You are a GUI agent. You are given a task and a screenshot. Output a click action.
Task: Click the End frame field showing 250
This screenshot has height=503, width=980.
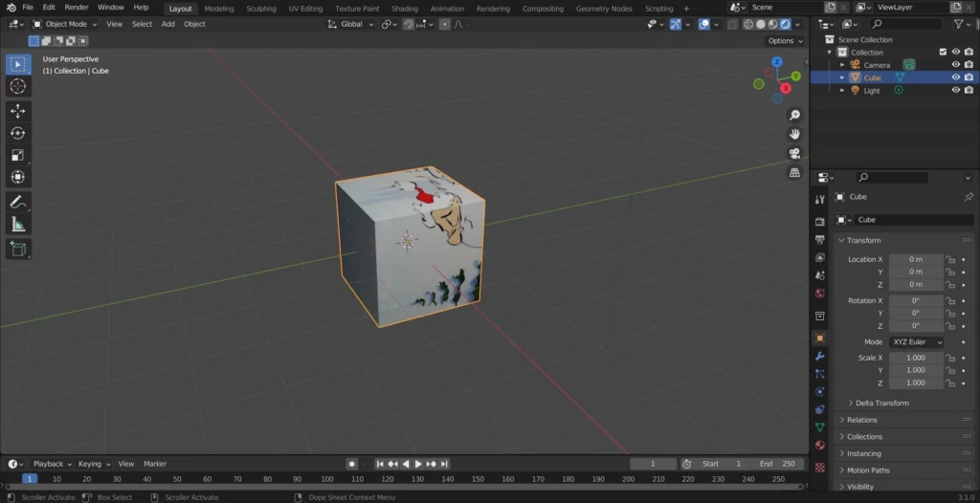click(778, 464)
